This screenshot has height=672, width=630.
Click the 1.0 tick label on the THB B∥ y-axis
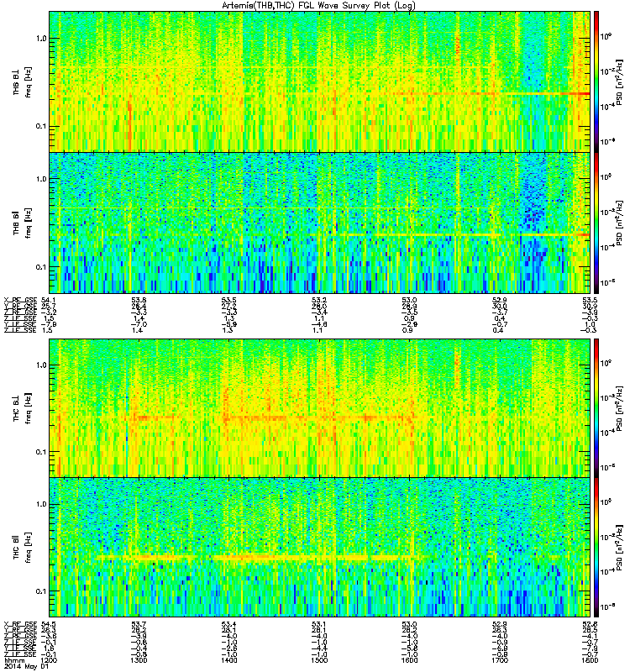pos(41,179)
